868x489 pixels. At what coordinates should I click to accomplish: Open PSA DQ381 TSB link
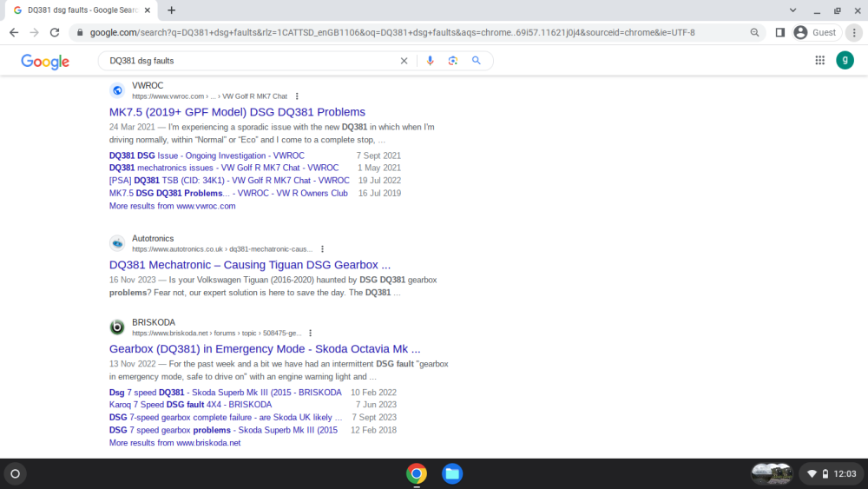(x=229, y=181)
